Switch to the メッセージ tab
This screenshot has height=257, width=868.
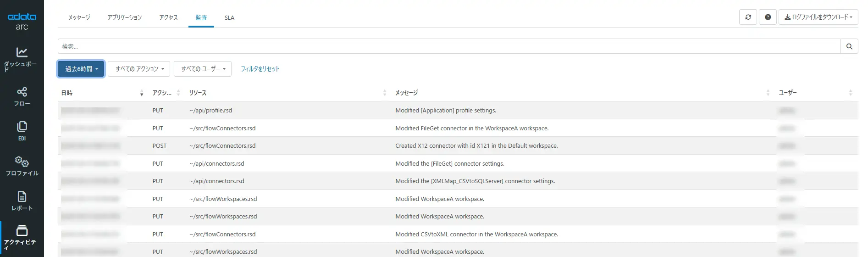(x=79, y=18)
